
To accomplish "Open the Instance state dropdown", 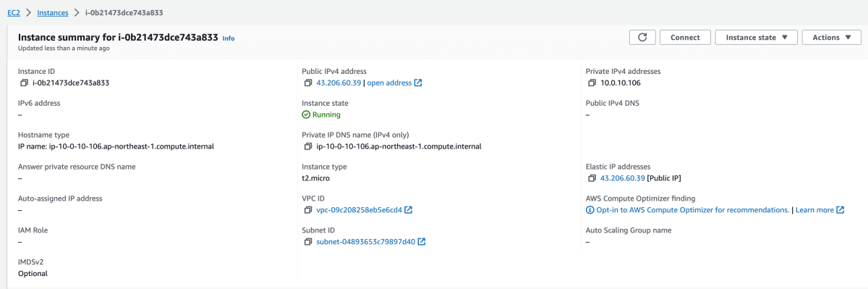I will [757, 38].
